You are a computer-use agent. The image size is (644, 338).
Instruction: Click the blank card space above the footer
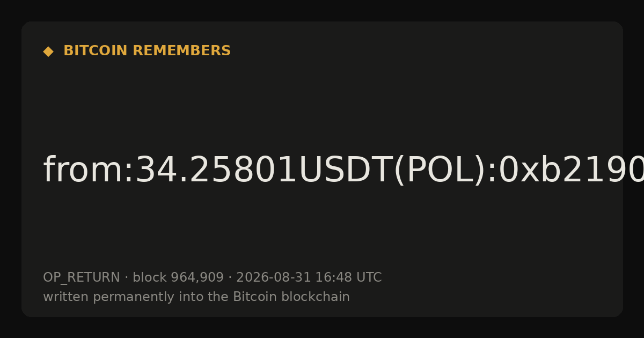click(322, 231)
